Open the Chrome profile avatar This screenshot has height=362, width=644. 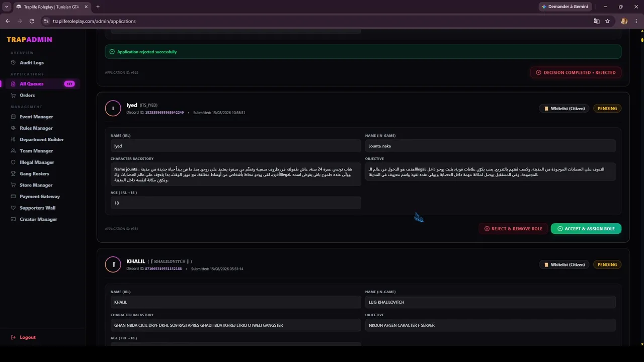(x=624, y=21)
